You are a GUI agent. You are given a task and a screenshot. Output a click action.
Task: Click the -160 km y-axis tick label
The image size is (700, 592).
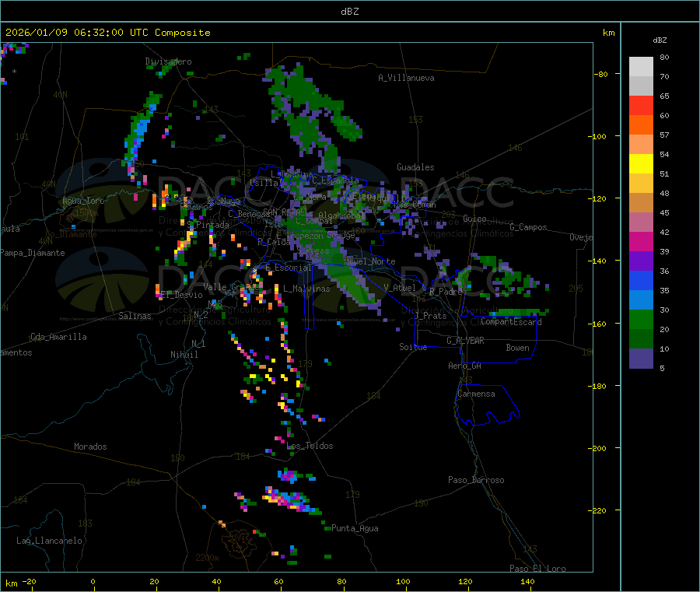tap(598, 324)
